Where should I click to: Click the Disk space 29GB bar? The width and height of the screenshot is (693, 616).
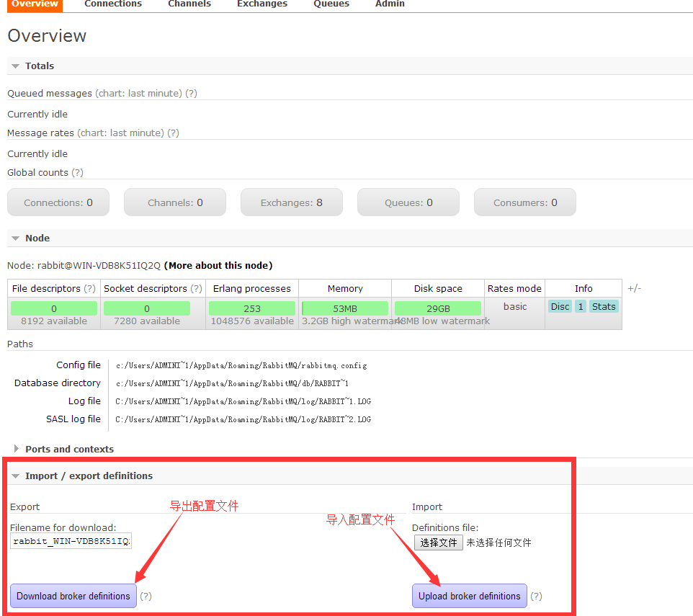(x=438, y=308)
